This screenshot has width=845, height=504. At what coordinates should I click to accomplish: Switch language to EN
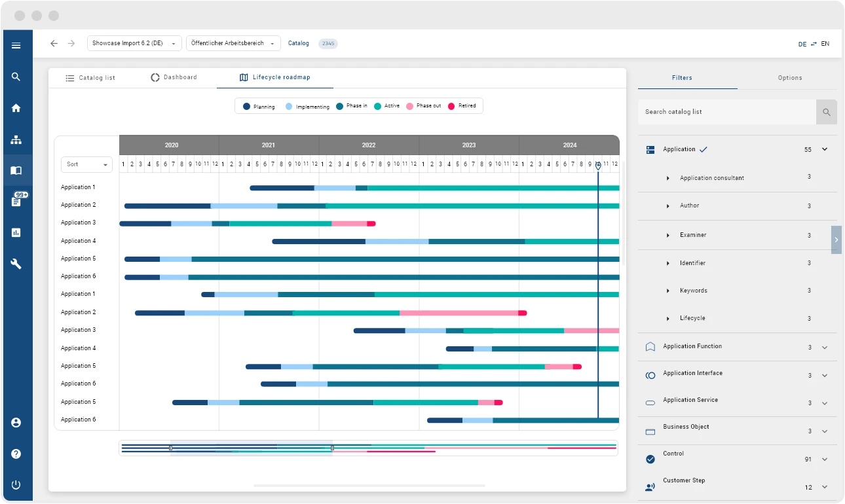(x=825, y=44)
